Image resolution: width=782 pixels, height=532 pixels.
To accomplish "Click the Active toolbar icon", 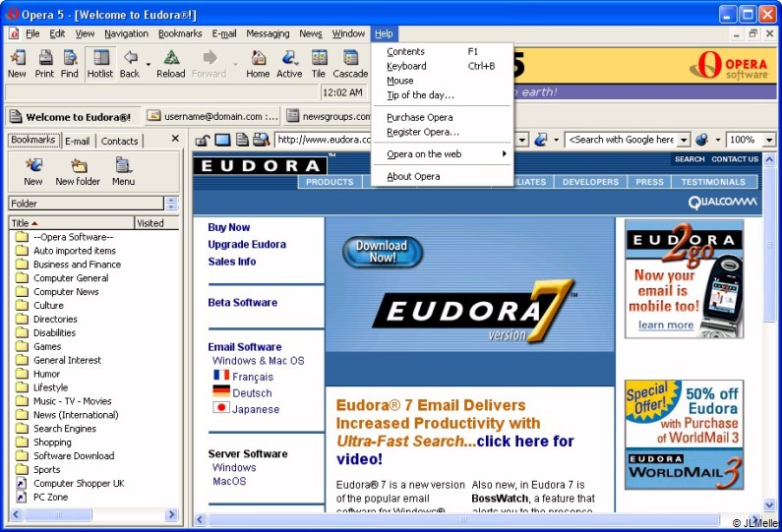I will click(x=289, y=64).
